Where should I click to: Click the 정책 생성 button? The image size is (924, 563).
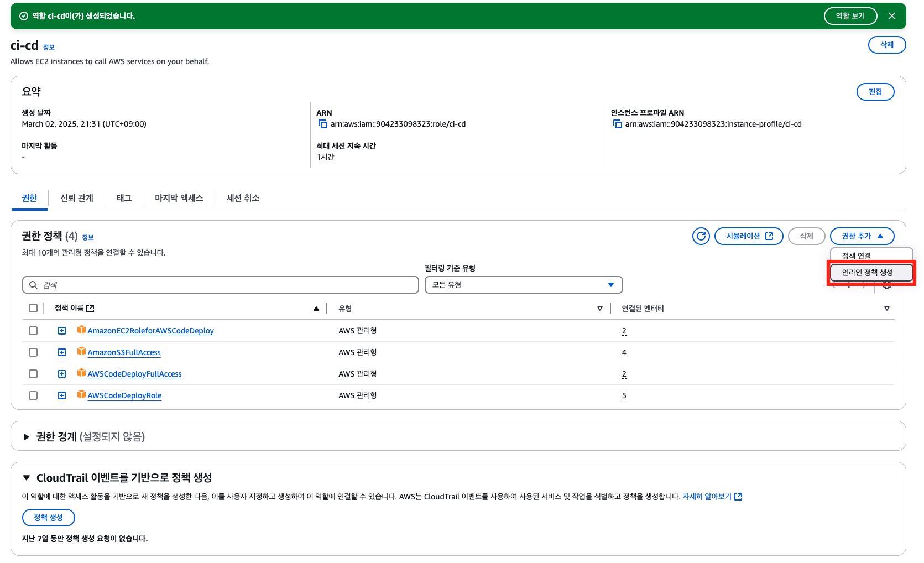49,518
